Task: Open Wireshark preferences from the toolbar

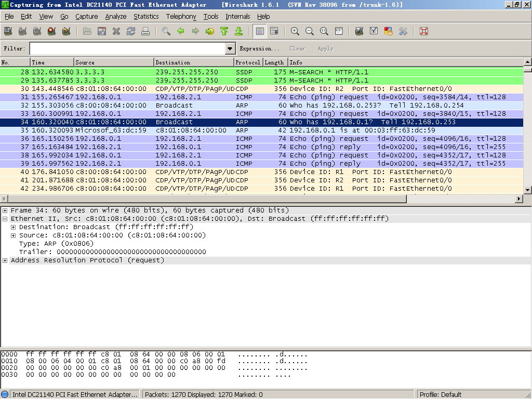Action: point(403,31)
